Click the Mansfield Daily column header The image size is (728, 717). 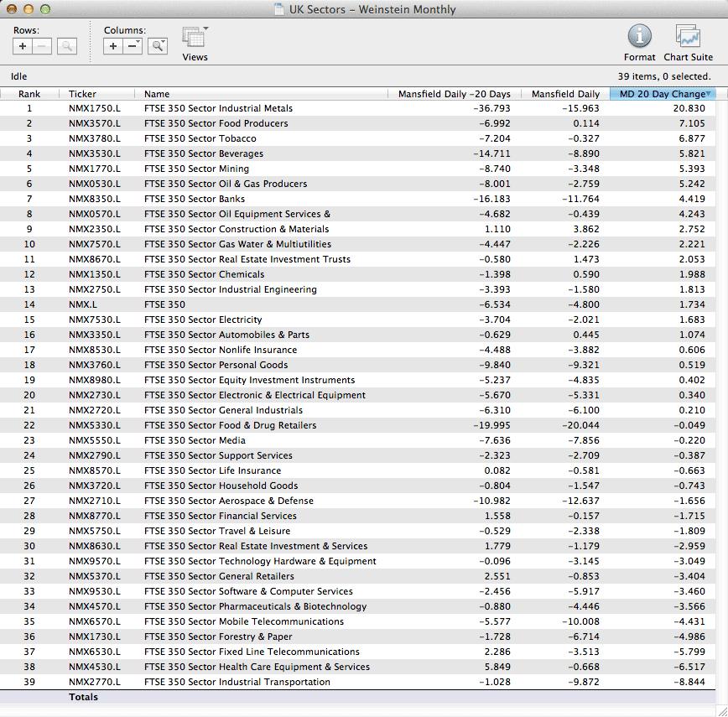pos(565,94)
